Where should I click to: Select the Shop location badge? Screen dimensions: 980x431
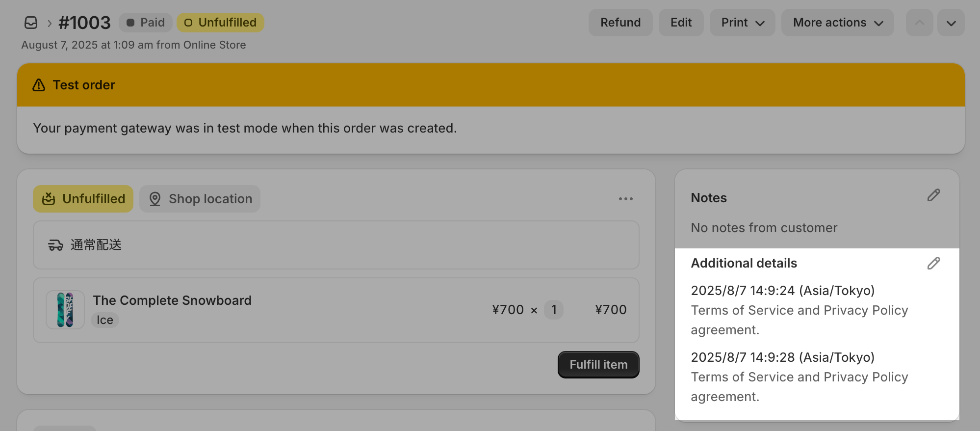(x=200, y=199)
